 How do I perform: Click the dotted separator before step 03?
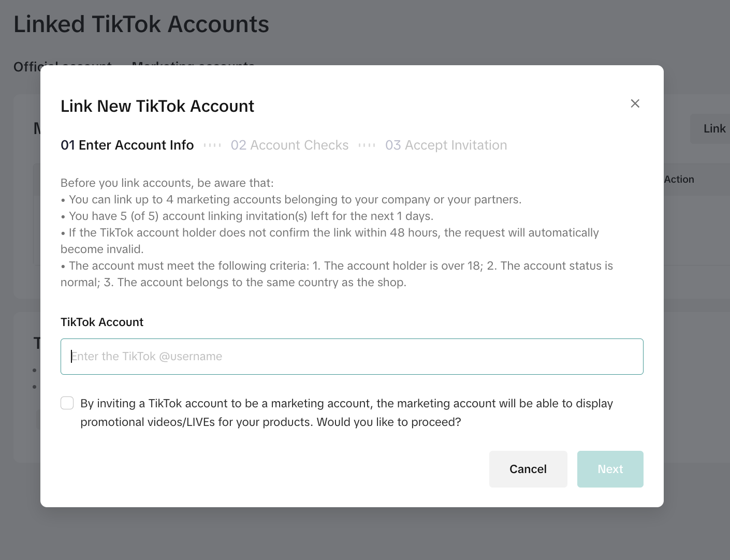pos(367,145)
